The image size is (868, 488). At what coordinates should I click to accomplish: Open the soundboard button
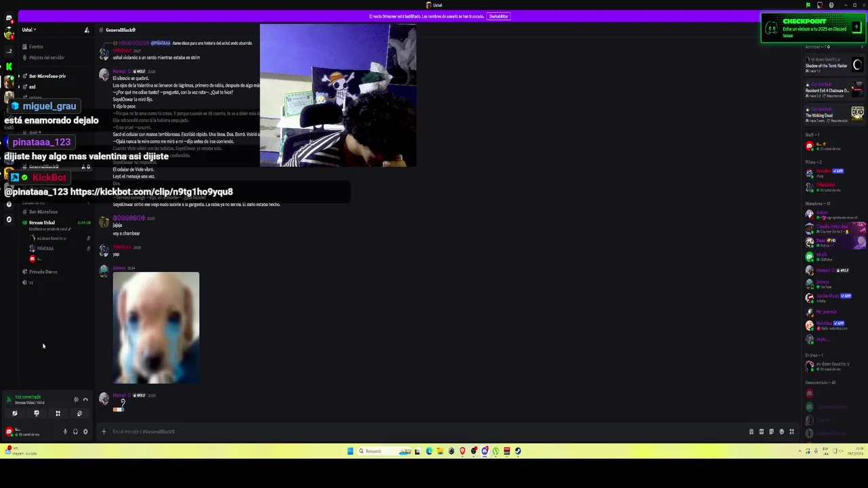tap(79, 413)
